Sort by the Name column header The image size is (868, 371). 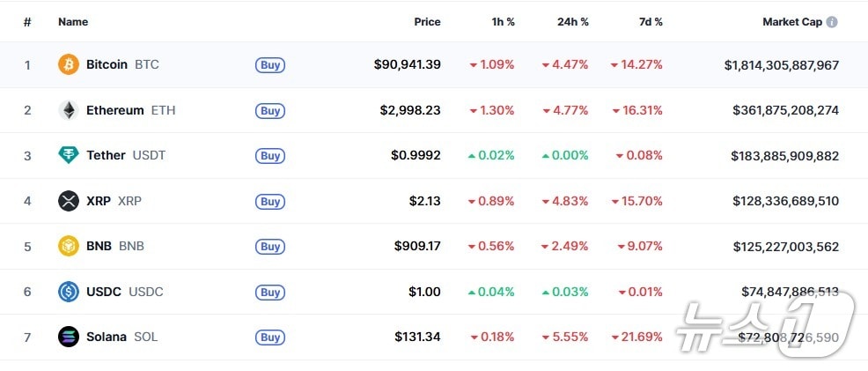tap(73, 22)
